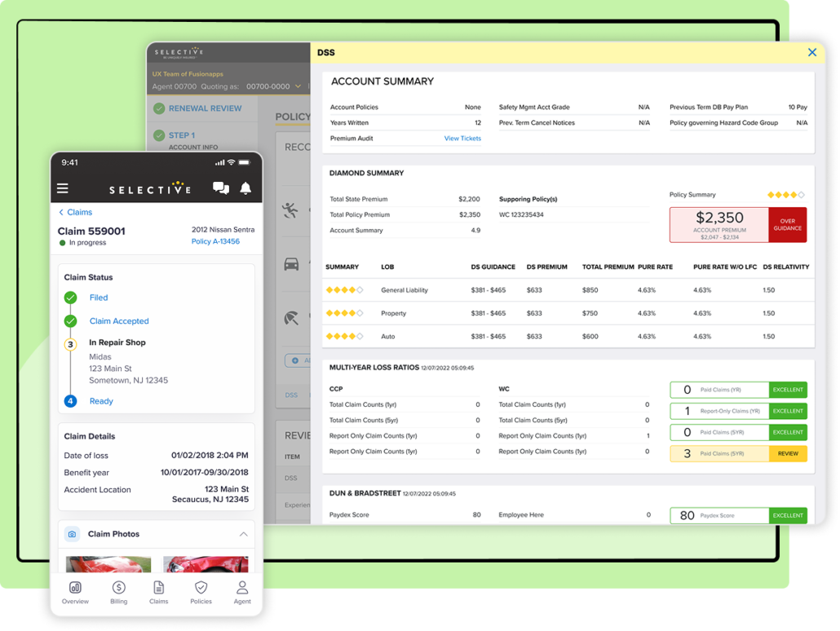Click the WC 123235434 supporting policy

coord(521,214)
